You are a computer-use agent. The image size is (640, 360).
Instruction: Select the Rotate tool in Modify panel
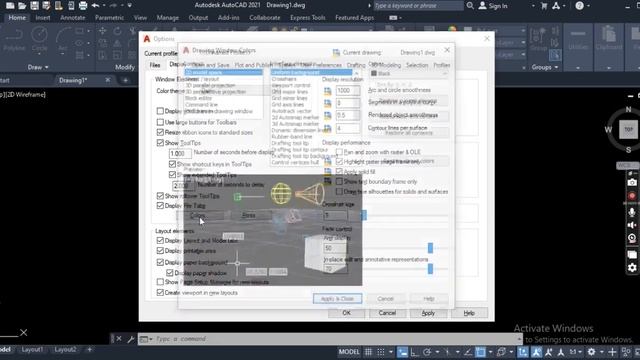(x=118, y=31)
